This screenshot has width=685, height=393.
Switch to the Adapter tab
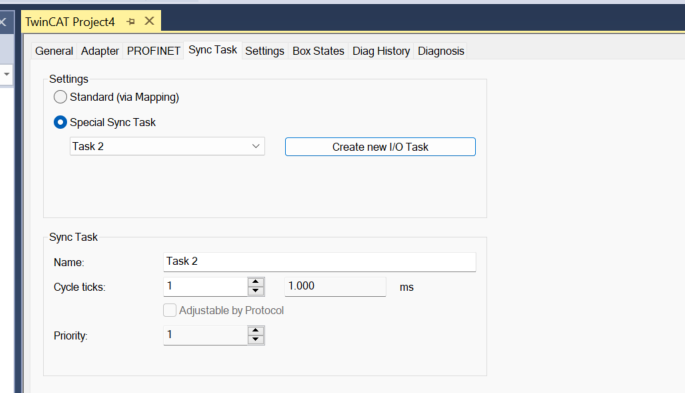pos(100,51)
